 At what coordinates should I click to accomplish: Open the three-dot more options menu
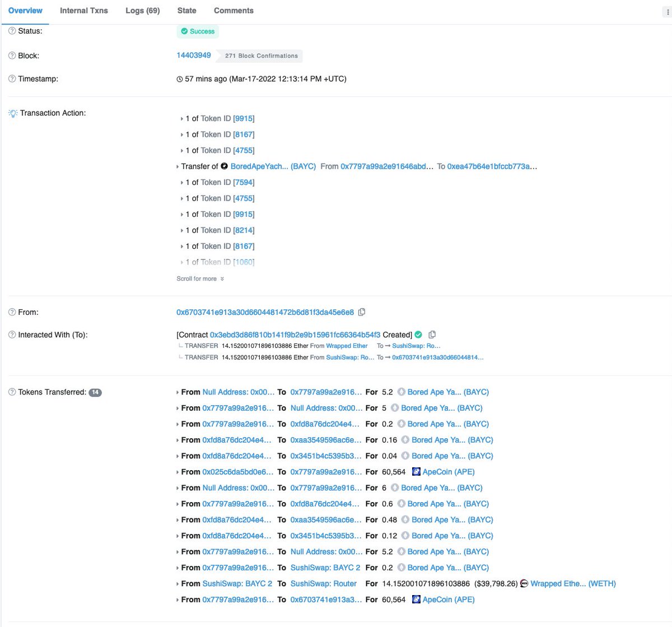(x=666, y=12)
